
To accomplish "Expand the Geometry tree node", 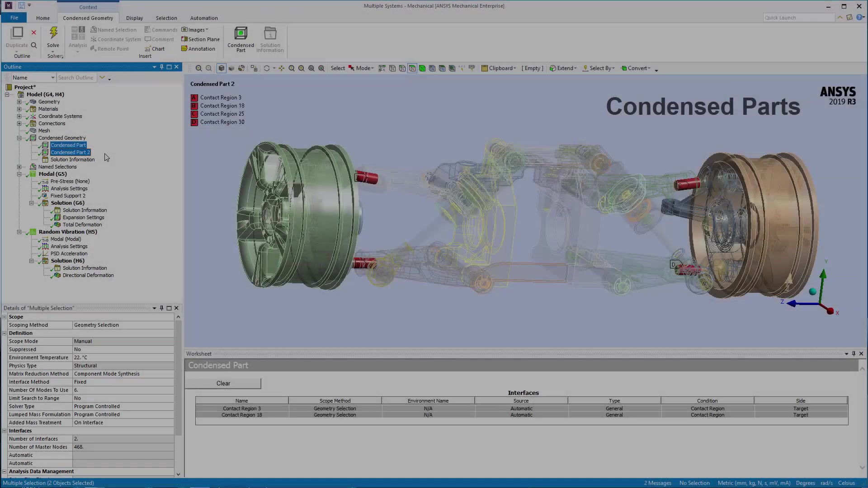I will pos(19,102).
